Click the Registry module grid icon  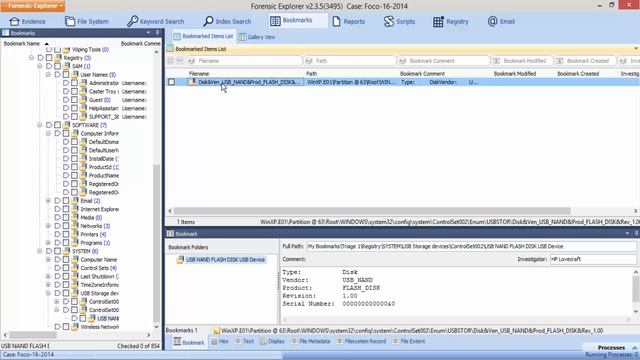438,22
